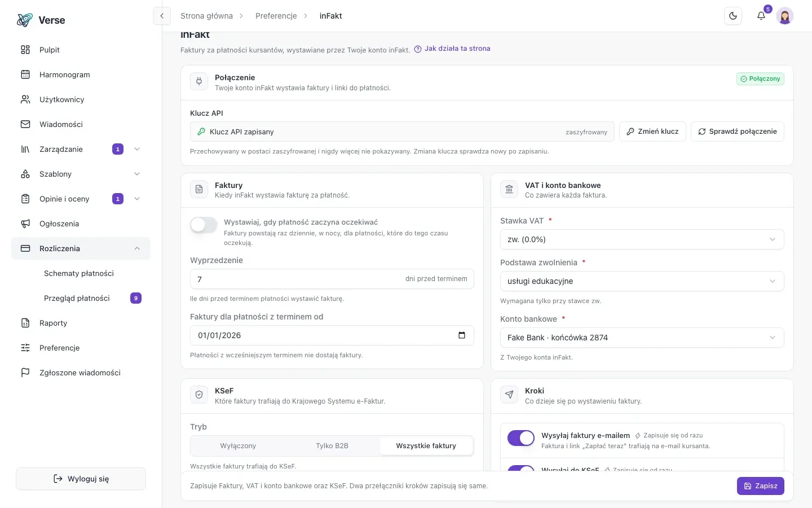The height and width of the screenshot is (508, 812).
Task: Click the Wyprzedzenie days input field
Action: [332, 279]
